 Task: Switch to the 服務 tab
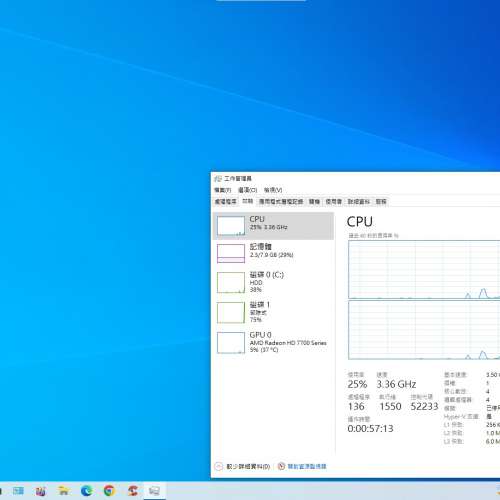coord(381,201)
